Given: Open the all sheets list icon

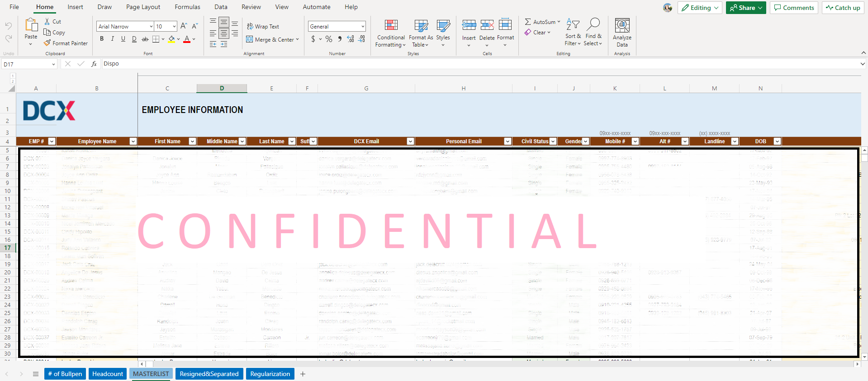Looking at the screenshot, I should (x=36, y=374).
